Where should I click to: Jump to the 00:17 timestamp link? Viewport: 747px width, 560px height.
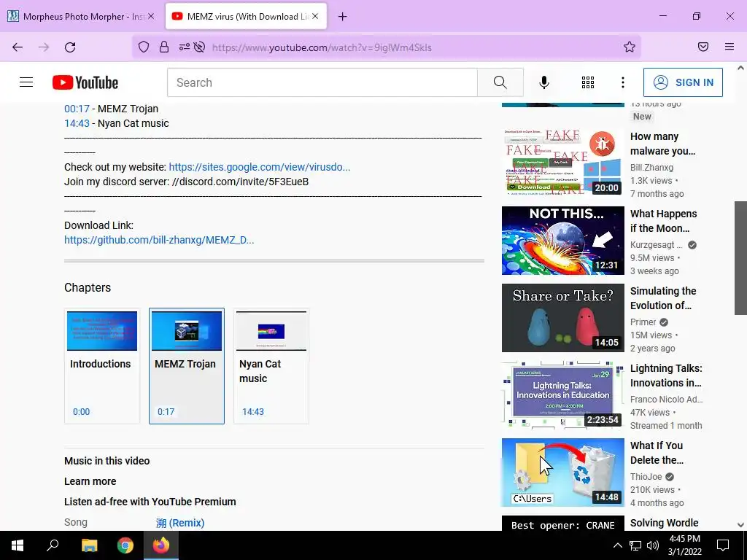[x=77, y=109]
